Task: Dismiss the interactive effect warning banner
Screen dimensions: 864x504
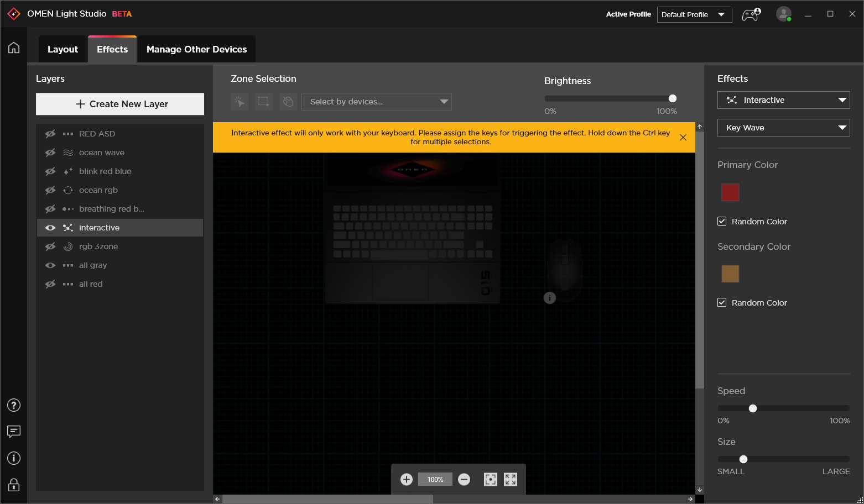Action: [x=683, y=137]
